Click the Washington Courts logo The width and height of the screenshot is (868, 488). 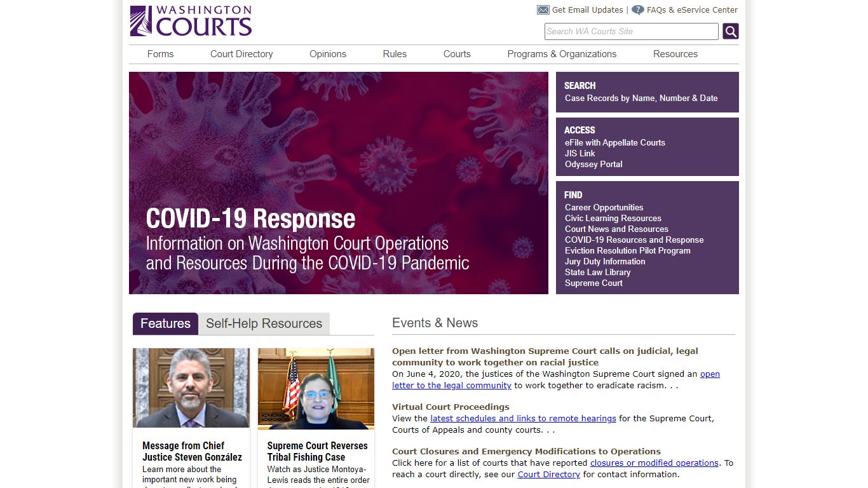[191, 21]
